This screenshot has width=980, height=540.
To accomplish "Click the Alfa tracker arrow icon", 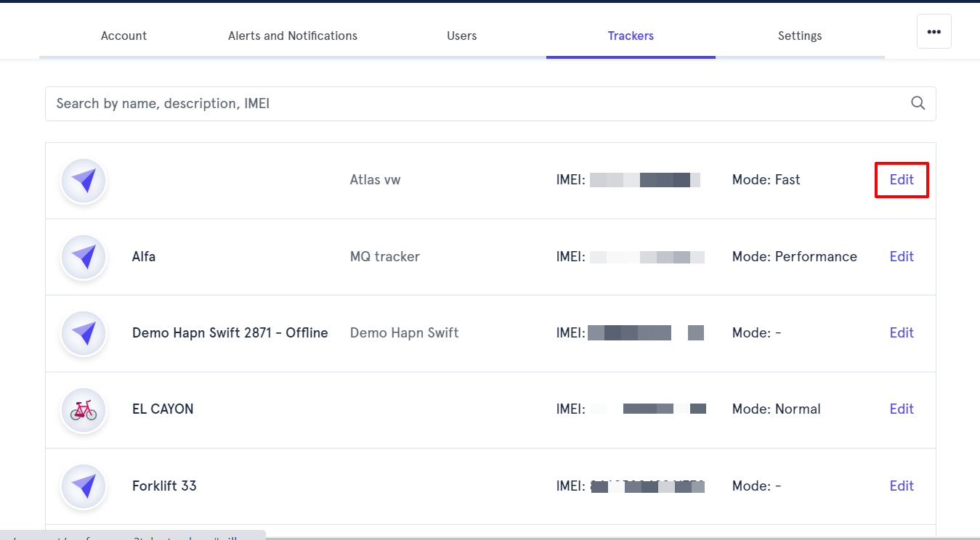I will point(84,257).
